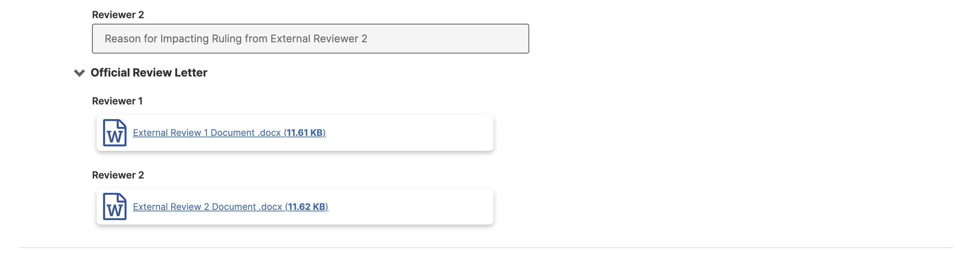Click ".docx" in the External Review 1 filename
The height and width of the screenshot is (262, 980).
[269, 132]
